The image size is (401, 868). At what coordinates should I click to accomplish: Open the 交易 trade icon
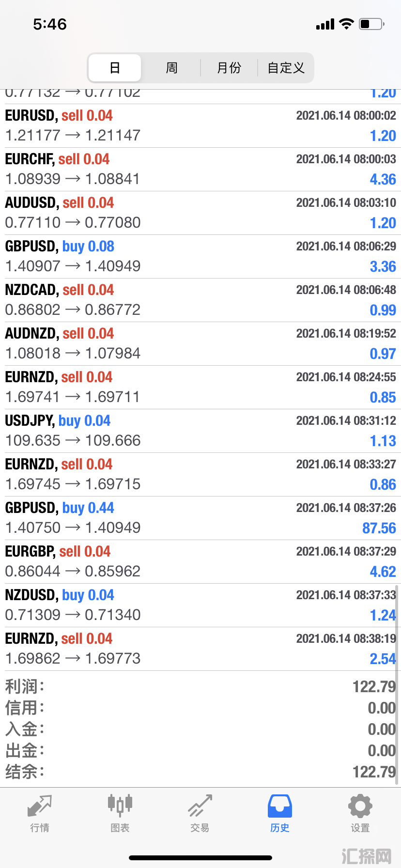pyautogui.click(x=200, y=806)
